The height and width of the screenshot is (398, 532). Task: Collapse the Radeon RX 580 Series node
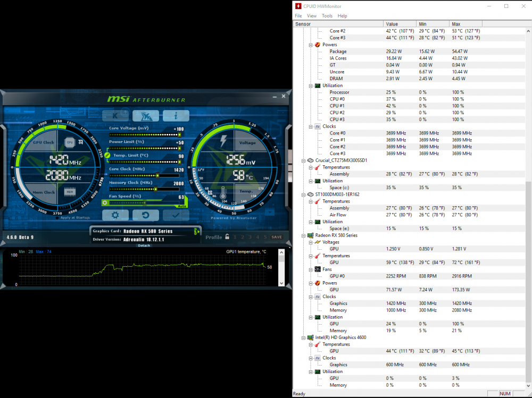coord(304,235)
